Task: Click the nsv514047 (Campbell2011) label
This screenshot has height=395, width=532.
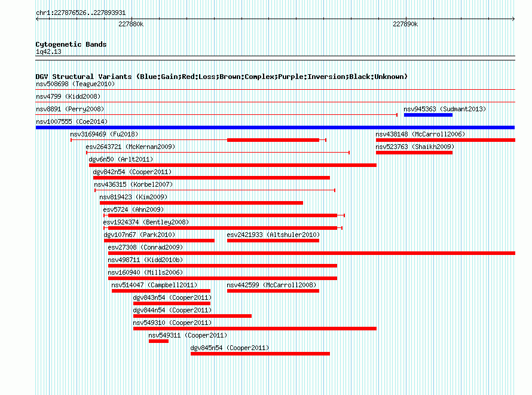Action: (x=154, y=285)
